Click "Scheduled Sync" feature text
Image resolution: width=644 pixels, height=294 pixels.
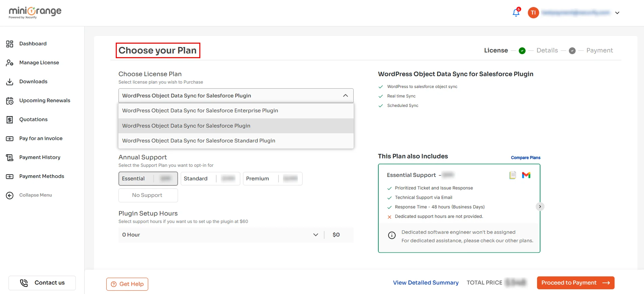[403, 106]
